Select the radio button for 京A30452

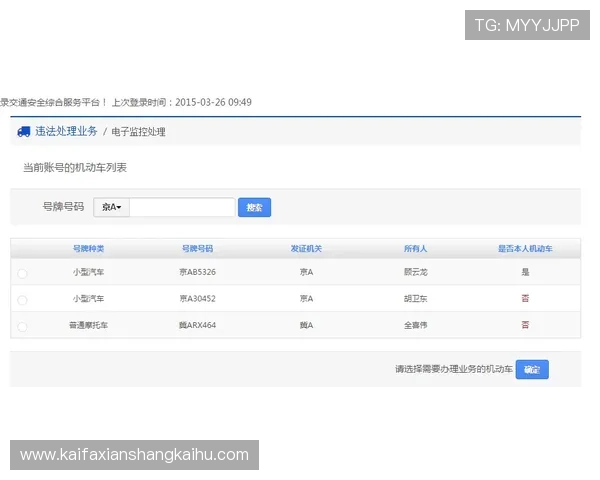coord(22,300)
